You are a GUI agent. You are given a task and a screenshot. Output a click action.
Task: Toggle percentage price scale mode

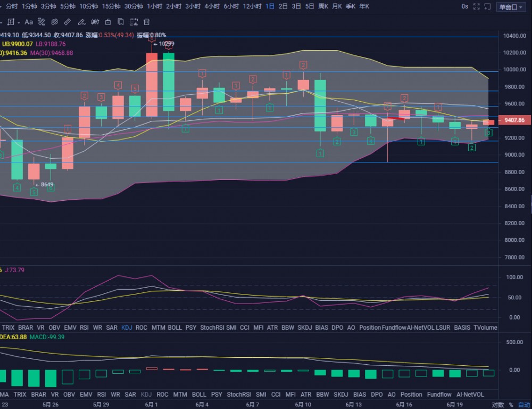point(511,405)
